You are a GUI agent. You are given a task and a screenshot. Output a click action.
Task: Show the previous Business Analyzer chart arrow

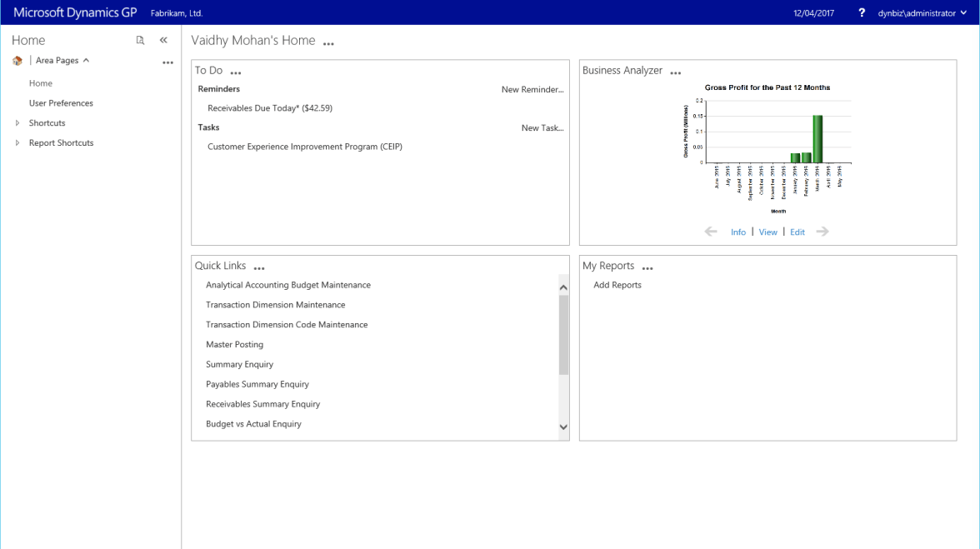coord(711,232)
